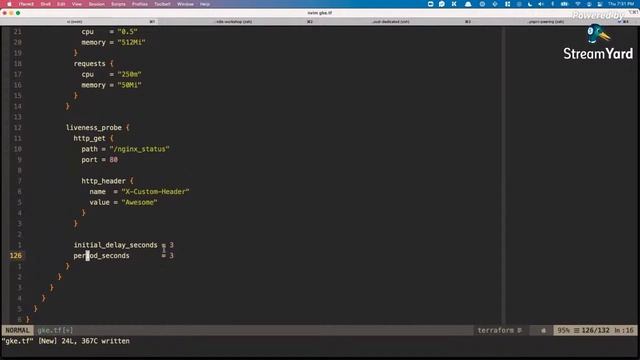The image size is (640, 360).
Task: Open the Edit menu
Action: coord(61,4)
